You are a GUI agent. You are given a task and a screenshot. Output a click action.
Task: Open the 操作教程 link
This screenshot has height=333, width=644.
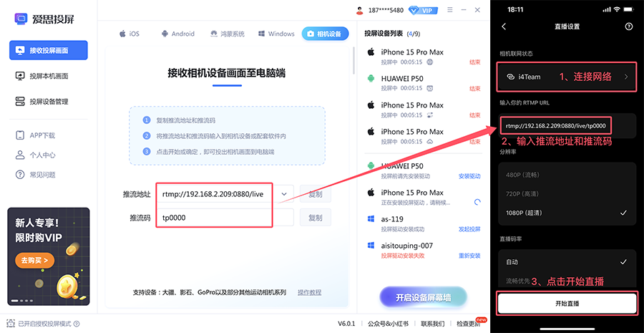(310, 292)
